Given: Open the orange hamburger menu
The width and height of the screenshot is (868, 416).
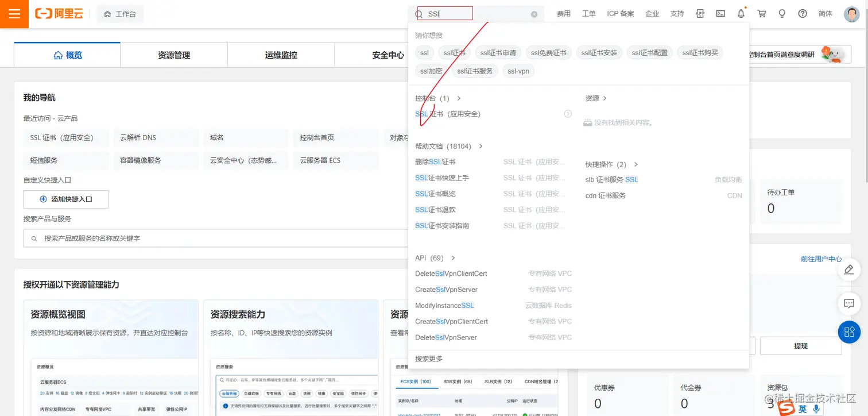Looking at the screenshot, I should [14, 14].
